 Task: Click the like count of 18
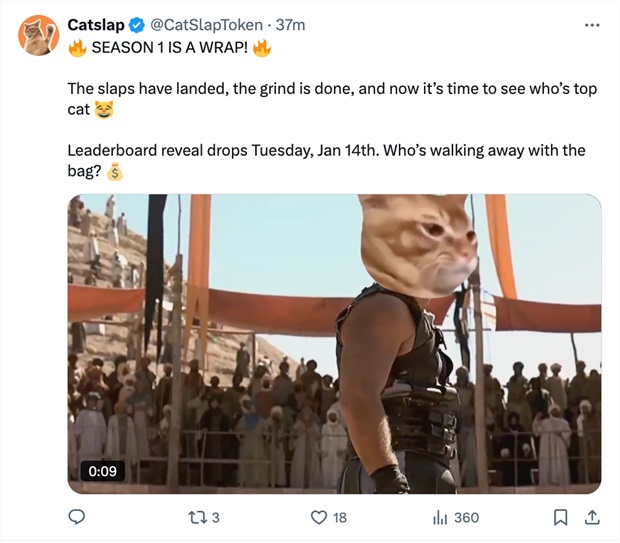tap(340, 518)
